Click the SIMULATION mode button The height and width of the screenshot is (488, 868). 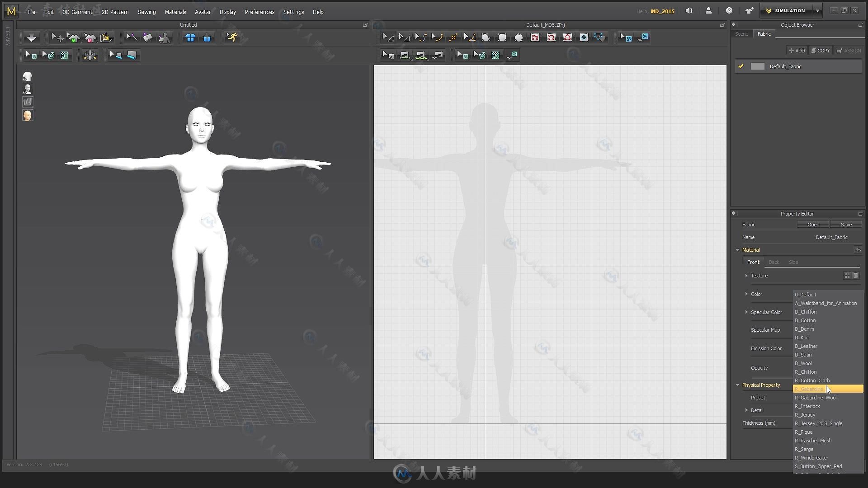tap(786, 11)
